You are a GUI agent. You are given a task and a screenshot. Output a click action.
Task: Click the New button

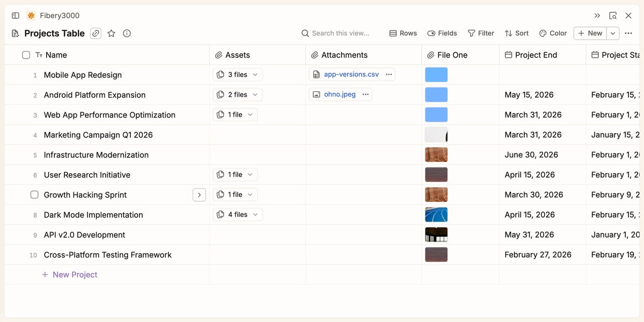(x=590, y=33)
